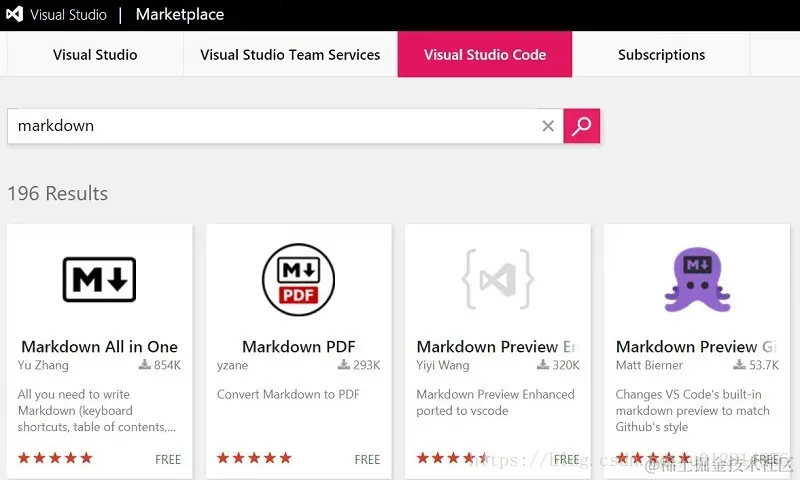The width and height of the screenshot is (800, 480).
Task: Click the 53.7K download count
Action: tap(764, 365)
